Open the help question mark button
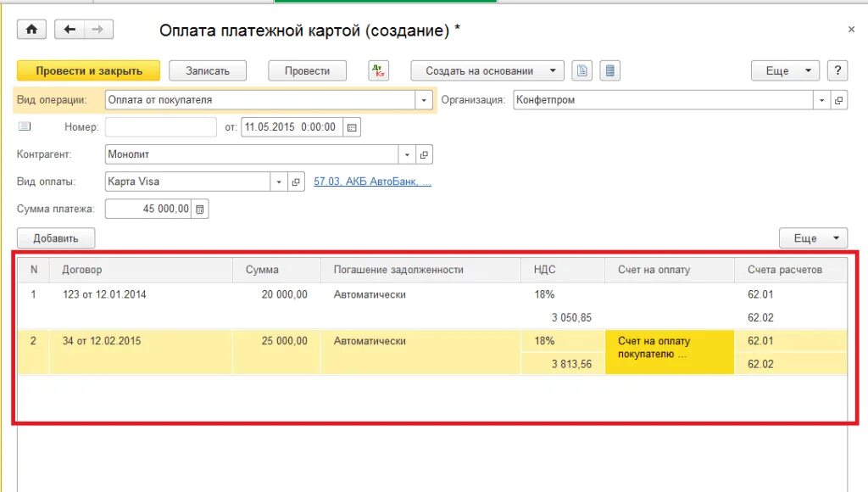This screenshot has width=868, height=492. coord(837,71)
